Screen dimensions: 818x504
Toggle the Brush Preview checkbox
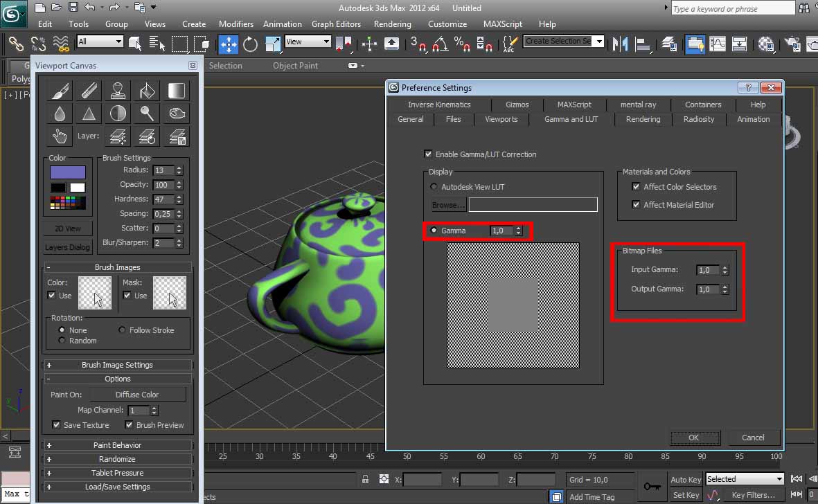(129, 425)
